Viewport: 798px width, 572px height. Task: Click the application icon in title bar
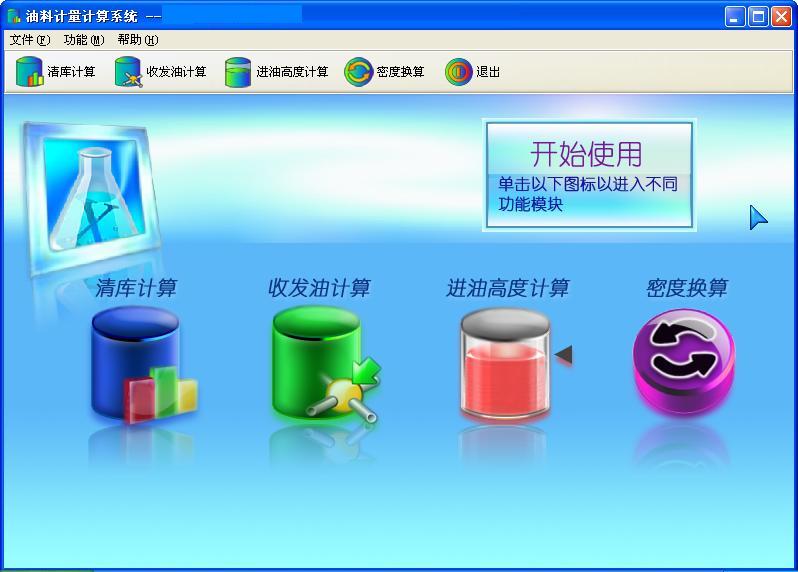(14, 16)
